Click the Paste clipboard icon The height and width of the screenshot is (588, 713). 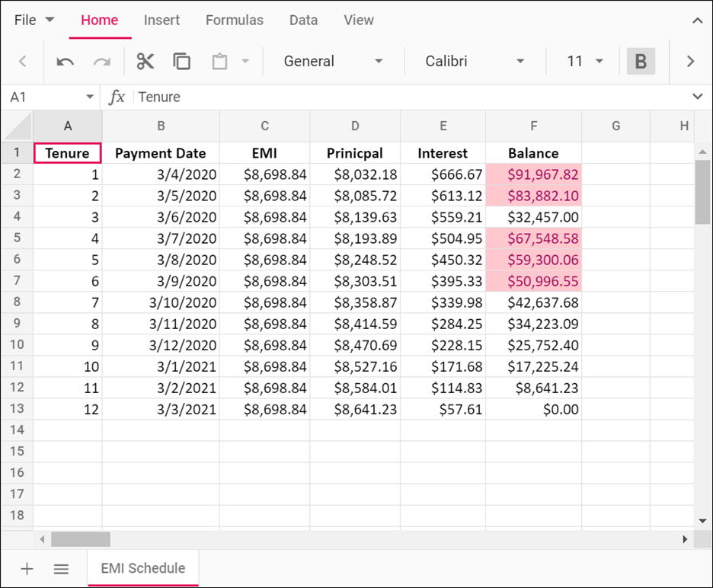pyautogui.click(x=220, y=62)
